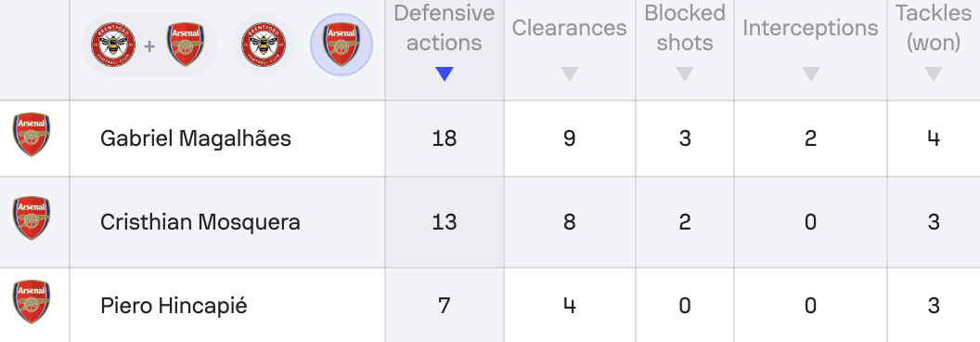Open player Gabriel Magalhães
This screenshot has width=980, height=342.
[x=196, y=138]
